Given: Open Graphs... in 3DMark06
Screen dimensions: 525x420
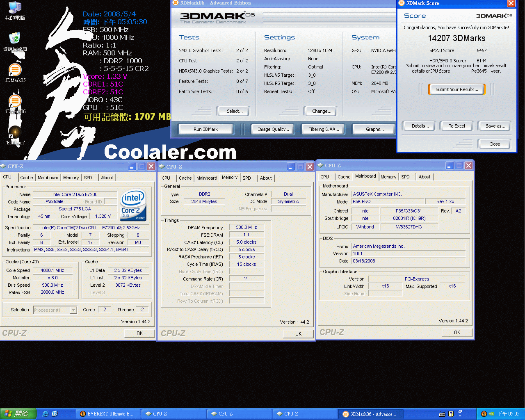Looking at the screenshot, I should 374,129.
